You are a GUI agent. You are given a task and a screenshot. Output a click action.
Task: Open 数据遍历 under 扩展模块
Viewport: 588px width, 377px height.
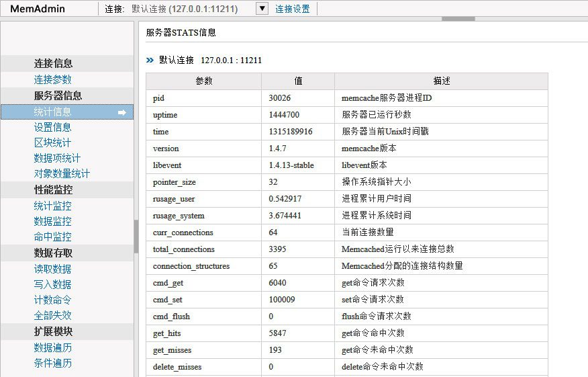[x=53, y=347]
